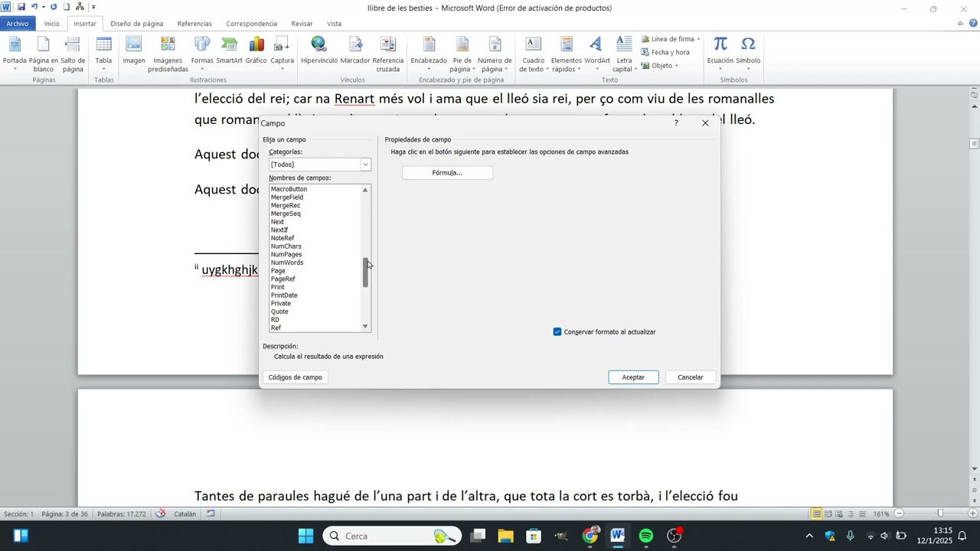980x551 pixels.
Task: Insert a Cuadro de texto text box
Action: click(x=534, y=54)
